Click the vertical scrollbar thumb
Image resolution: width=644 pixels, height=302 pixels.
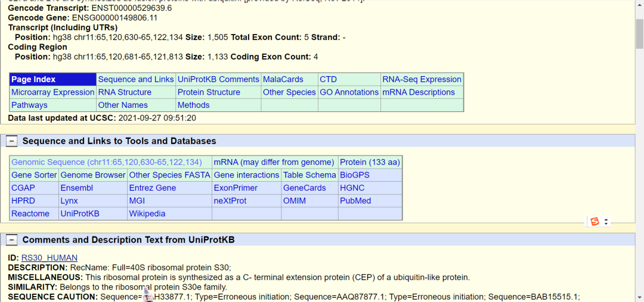click(639, 33)
